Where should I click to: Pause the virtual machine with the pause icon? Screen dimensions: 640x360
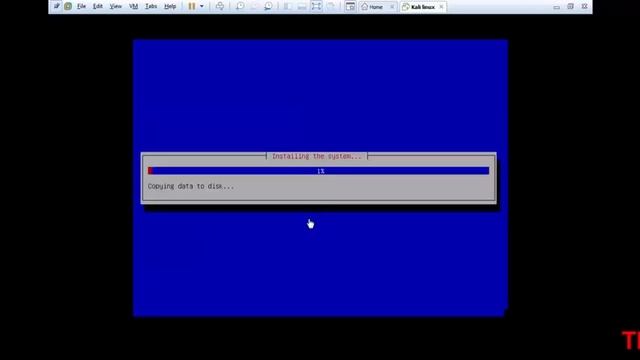click(192, 6)
